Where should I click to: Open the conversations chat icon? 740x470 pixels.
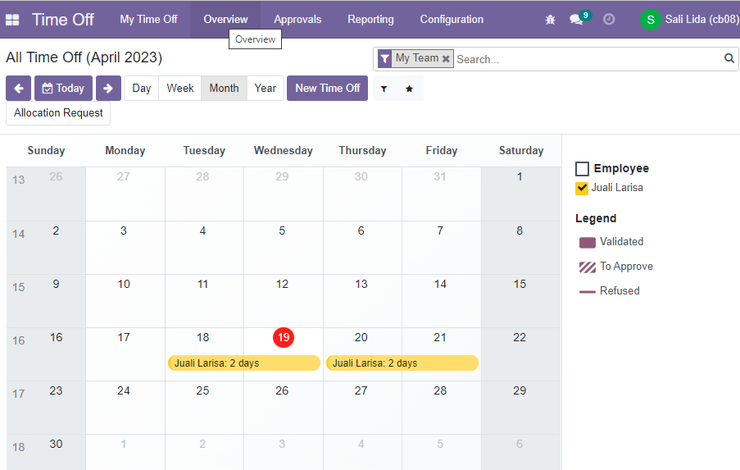tap(576, 19)
